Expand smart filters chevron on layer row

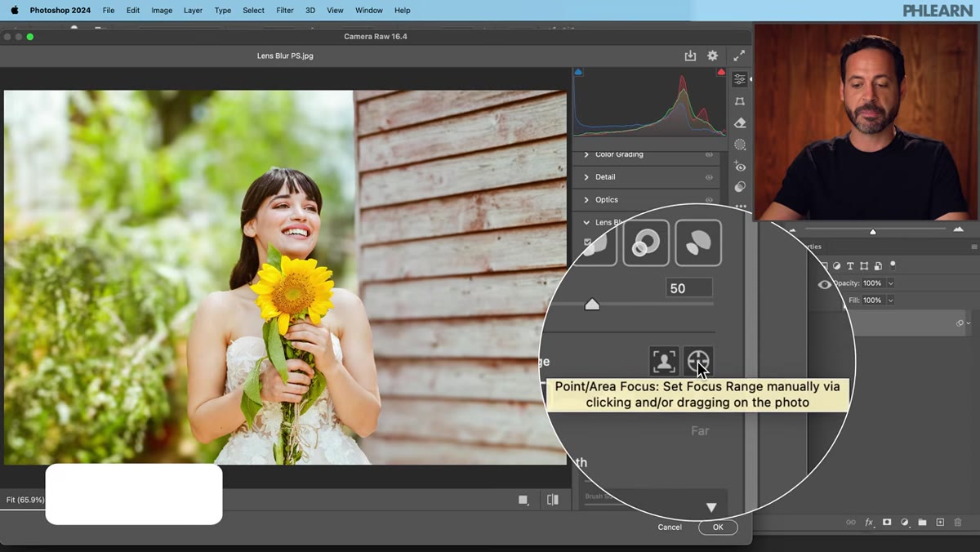(969, 323)
